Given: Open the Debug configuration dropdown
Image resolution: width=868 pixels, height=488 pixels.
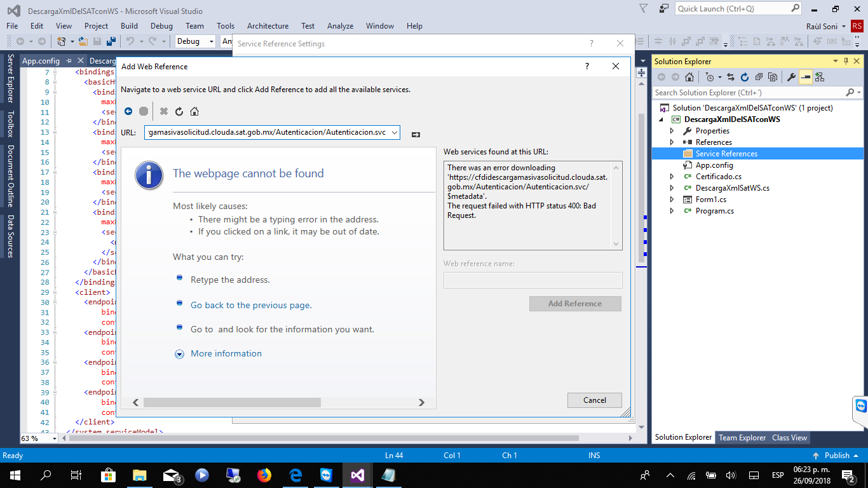Looking at the screenshot, I should [211, 41].
